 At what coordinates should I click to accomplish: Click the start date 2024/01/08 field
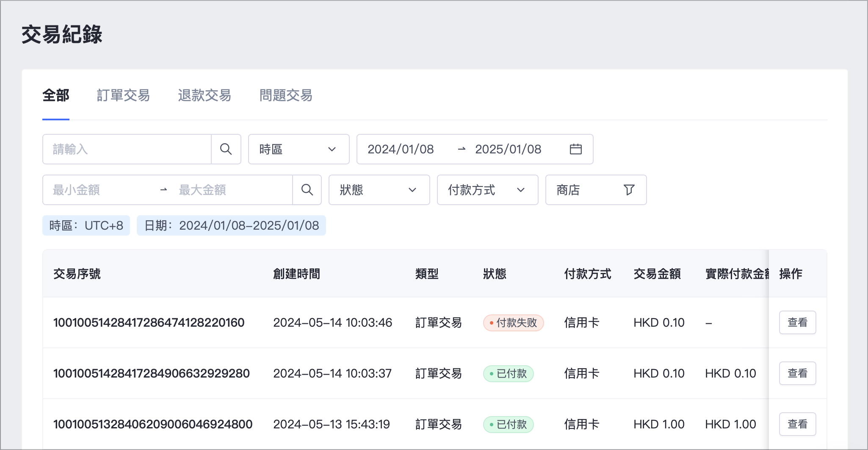pyautogui.click(x=401, y=149)
